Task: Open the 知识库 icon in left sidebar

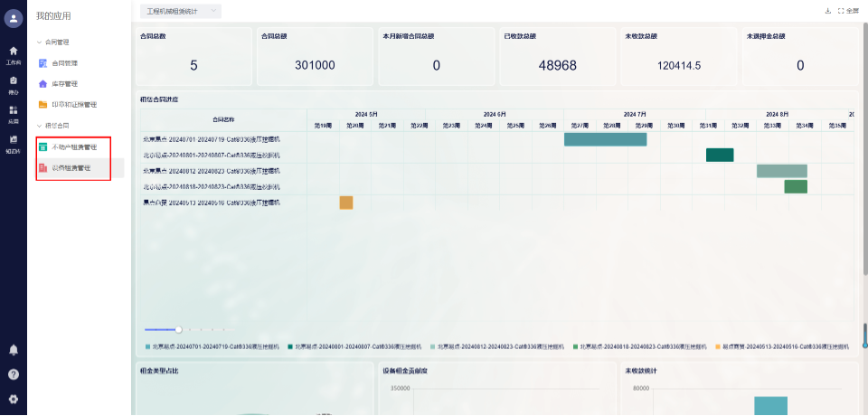Action: click(13, 142)
